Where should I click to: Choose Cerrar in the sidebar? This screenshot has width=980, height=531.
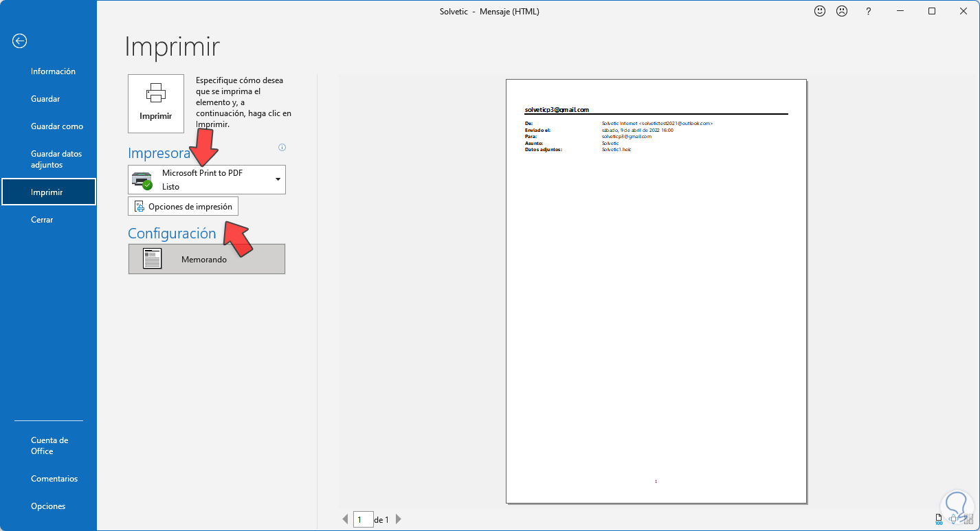click(42, 220)
